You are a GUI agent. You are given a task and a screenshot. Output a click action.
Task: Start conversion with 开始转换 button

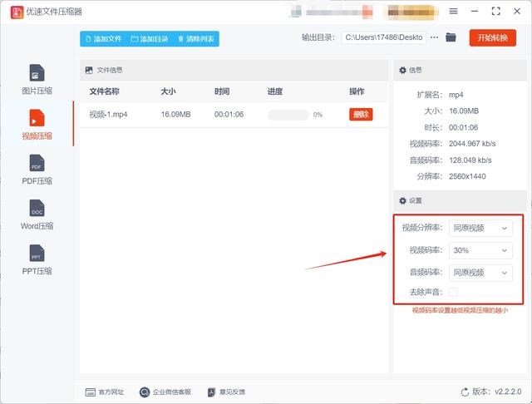[493, 37]
